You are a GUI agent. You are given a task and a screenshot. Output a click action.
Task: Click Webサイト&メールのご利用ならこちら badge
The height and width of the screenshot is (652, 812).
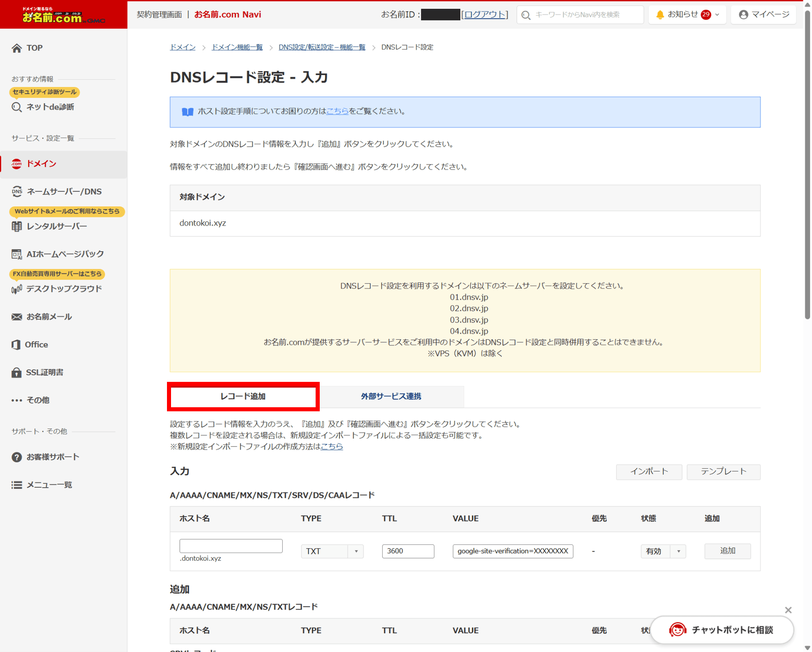coord(67,211)
